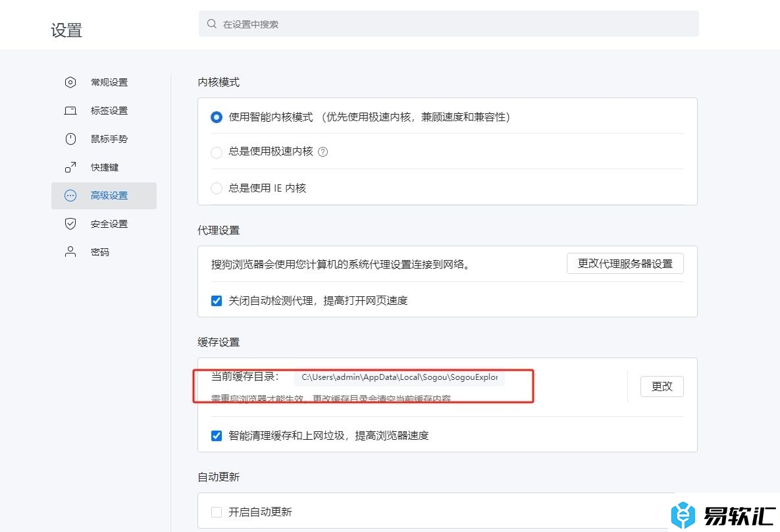Click the cache directory path field
The image size is (780, 532).
tap(400, 377)
